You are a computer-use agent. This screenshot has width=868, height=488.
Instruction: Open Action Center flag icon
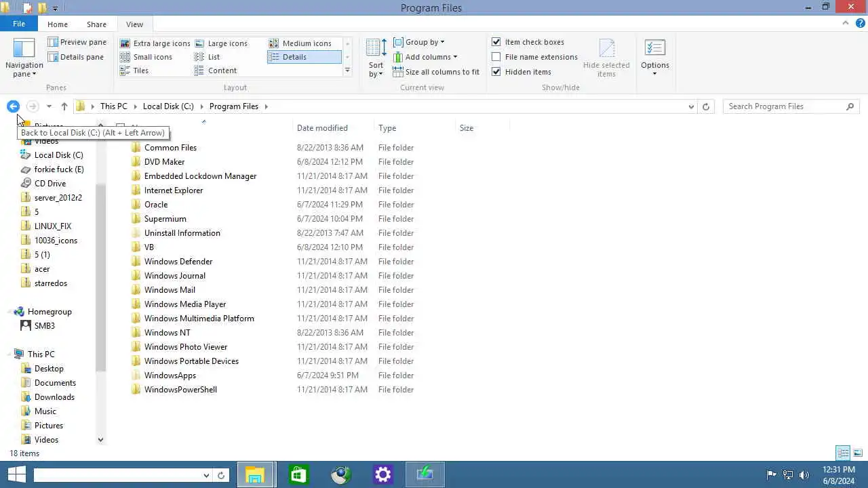[x=771, y=475]
